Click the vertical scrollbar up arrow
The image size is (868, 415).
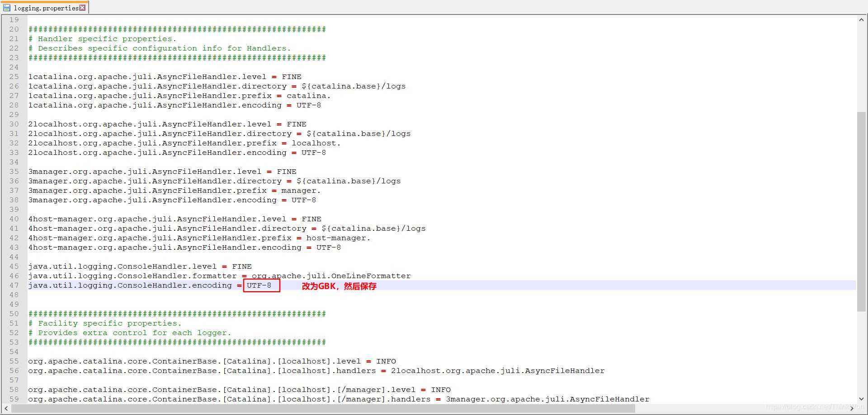(861, 20)
